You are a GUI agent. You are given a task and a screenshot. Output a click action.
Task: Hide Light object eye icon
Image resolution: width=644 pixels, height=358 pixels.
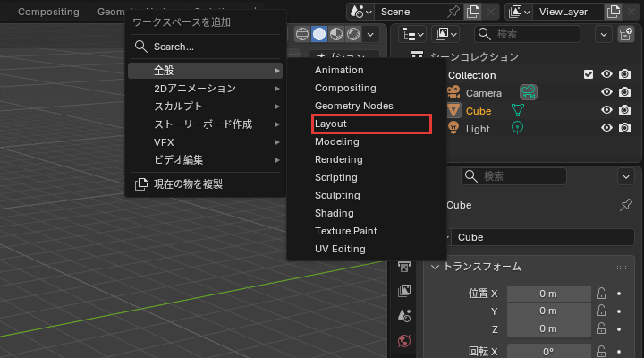(x=606, y=128)
